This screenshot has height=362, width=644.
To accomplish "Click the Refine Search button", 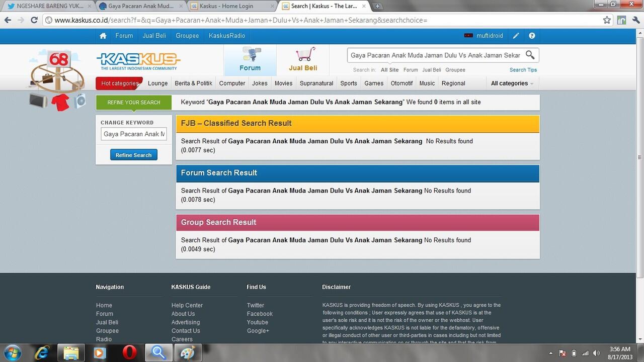I will (x=134, y=155).
